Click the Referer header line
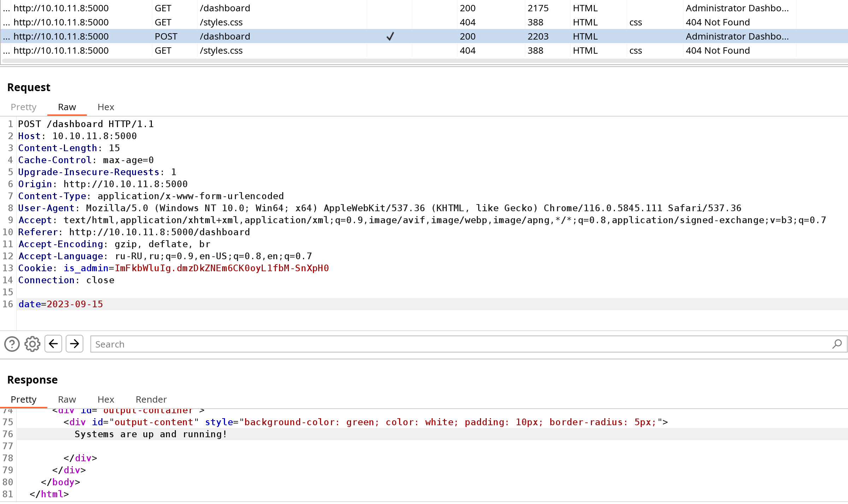 point(134,232)
